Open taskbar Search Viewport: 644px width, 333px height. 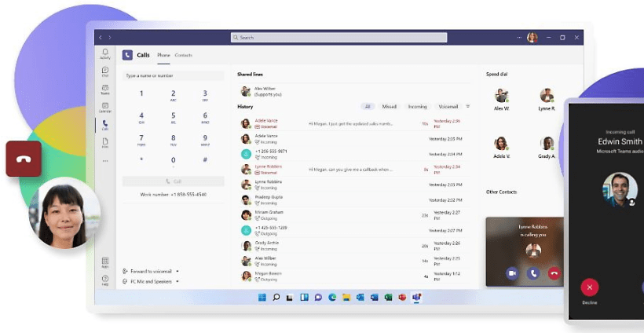(276, 298)
